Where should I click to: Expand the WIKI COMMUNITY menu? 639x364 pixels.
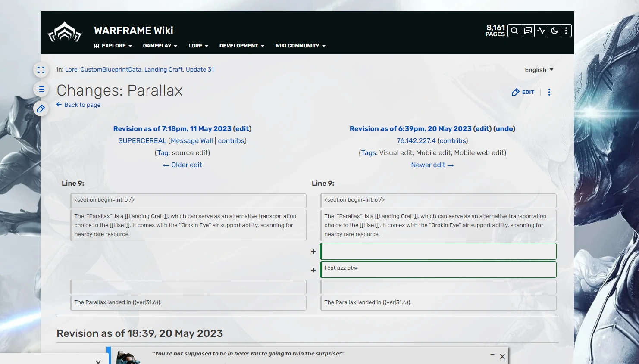pos(301,46)
